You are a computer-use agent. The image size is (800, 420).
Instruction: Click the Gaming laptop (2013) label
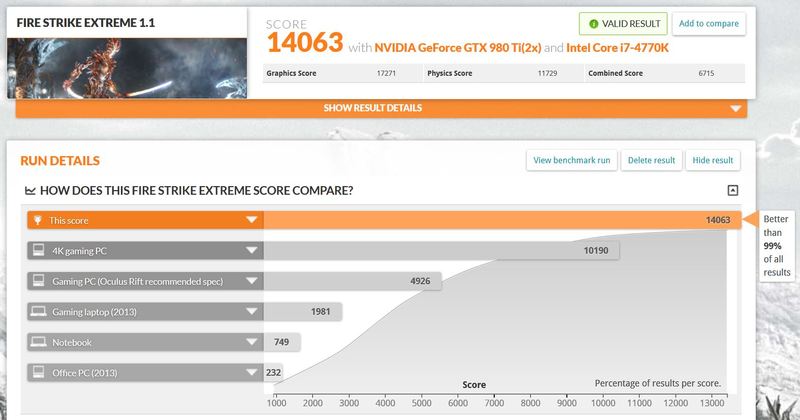tap(94, 312)
